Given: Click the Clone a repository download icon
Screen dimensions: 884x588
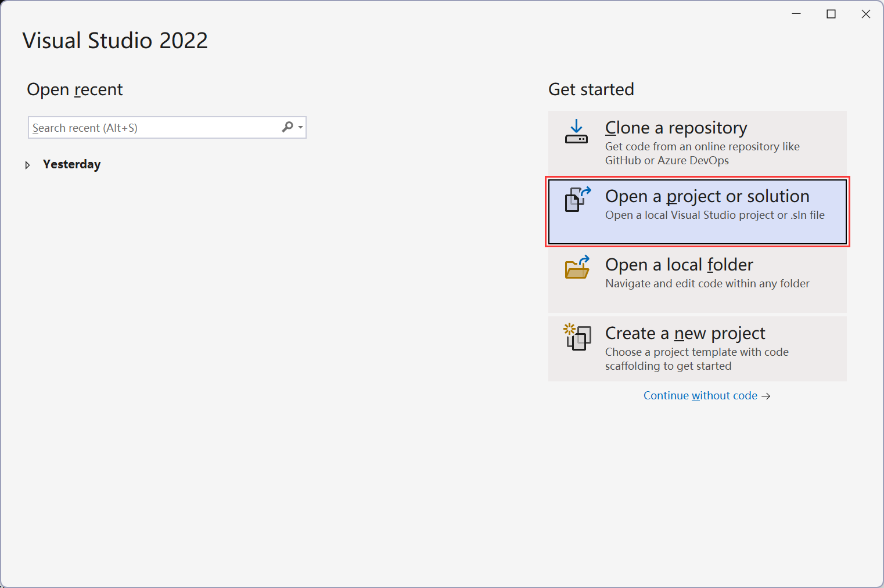Looking at the screenshot, I should click(x=576, y=131).
